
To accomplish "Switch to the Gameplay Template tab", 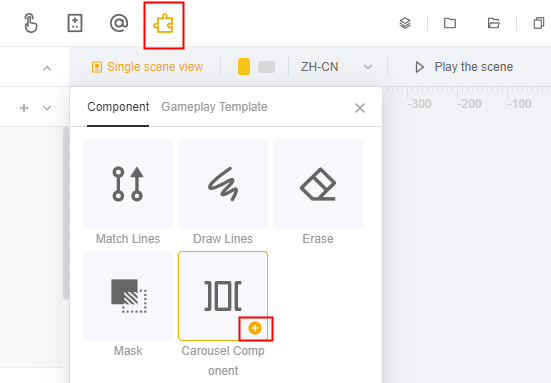I will coord(214,107).
